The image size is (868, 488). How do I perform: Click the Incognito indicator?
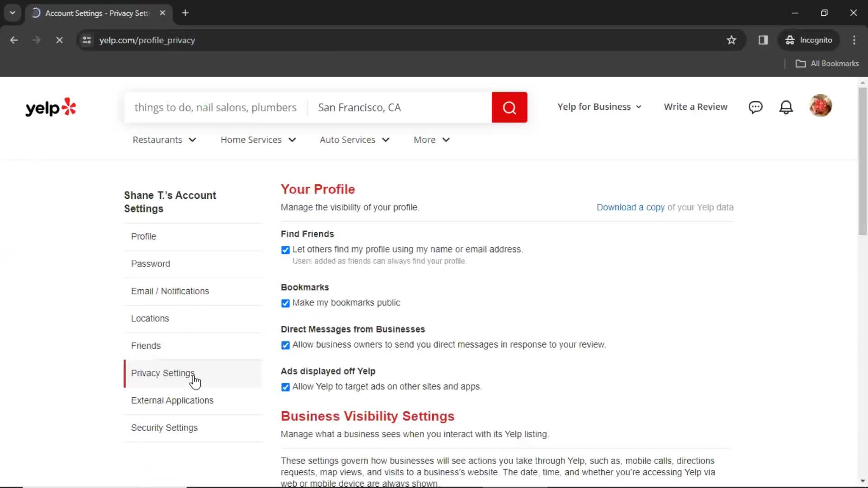tap(809, 40)
